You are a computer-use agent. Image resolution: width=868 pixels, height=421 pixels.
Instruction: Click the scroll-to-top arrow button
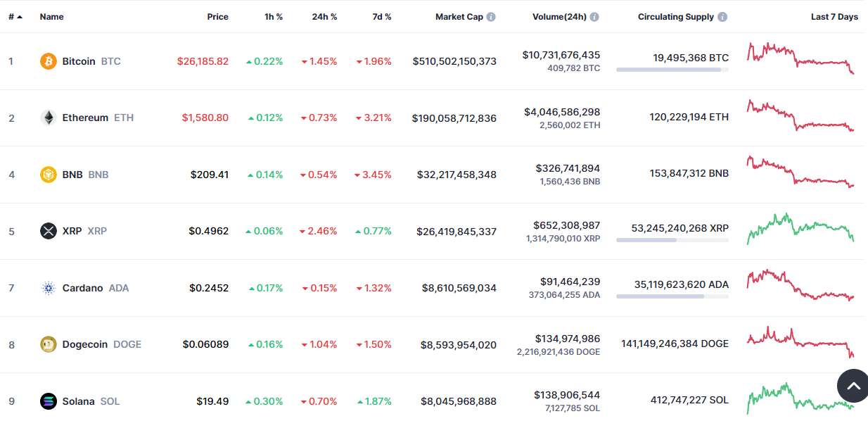(853, 386)
